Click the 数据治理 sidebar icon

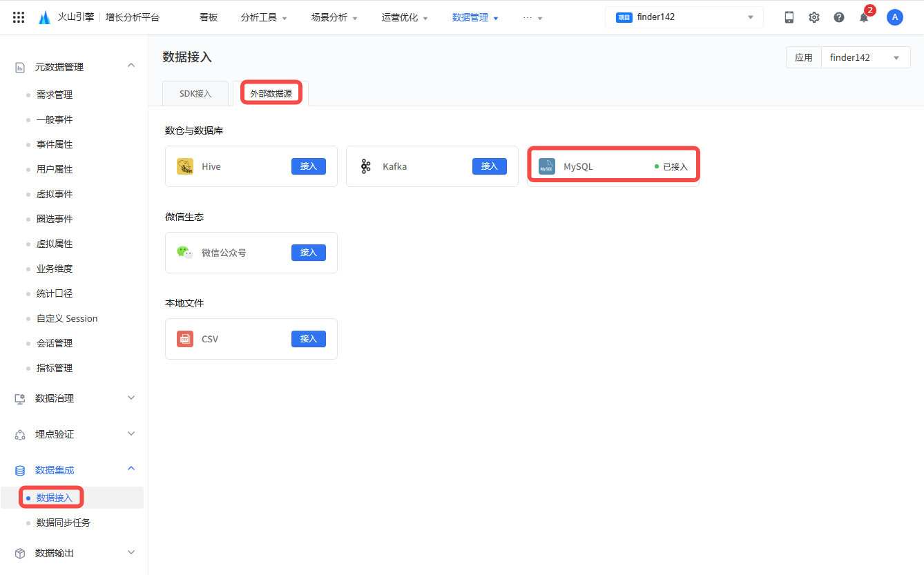click(x=20, y=398)
